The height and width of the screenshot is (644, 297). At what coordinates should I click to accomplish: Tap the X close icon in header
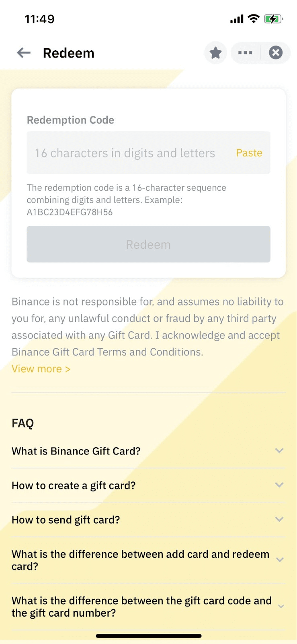[x=276, y=53]
